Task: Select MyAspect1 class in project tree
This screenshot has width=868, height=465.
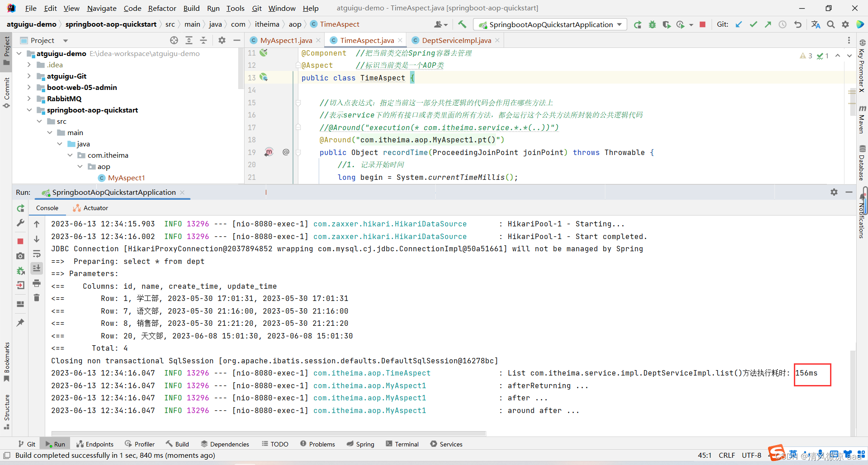Action: click(126, 178)
